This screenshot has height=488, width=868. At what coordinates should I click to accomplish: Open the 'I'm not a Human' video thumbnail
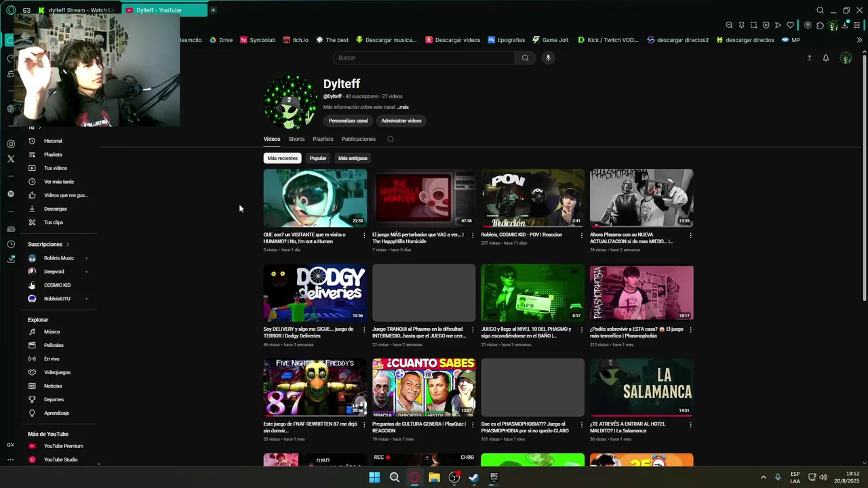click(x=315, y=197)
